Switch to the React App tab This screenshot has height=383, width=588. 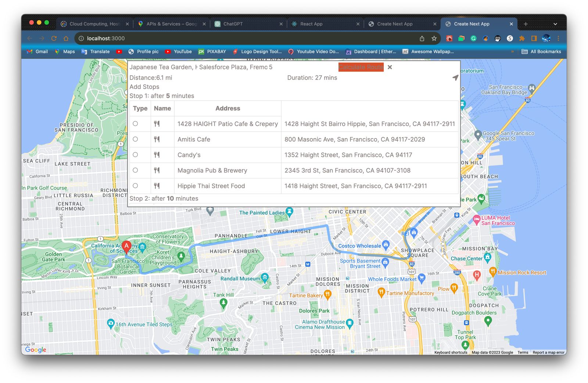pos(325,24)
